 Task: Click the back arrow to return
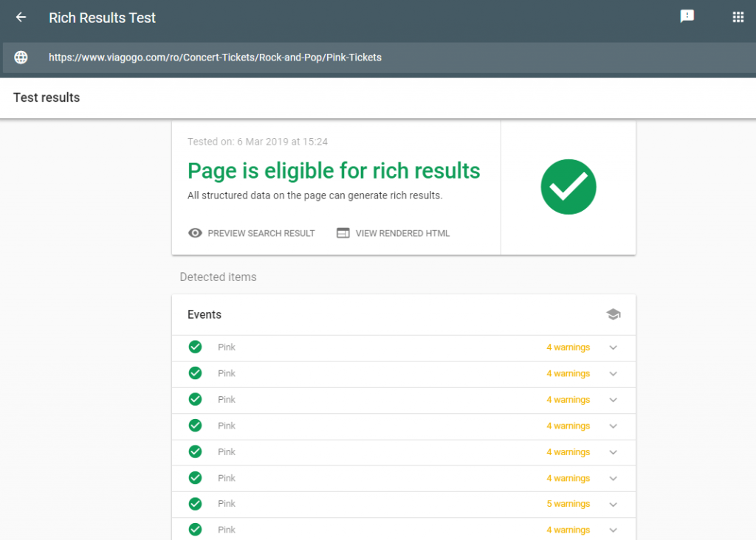tap(20, 18)
